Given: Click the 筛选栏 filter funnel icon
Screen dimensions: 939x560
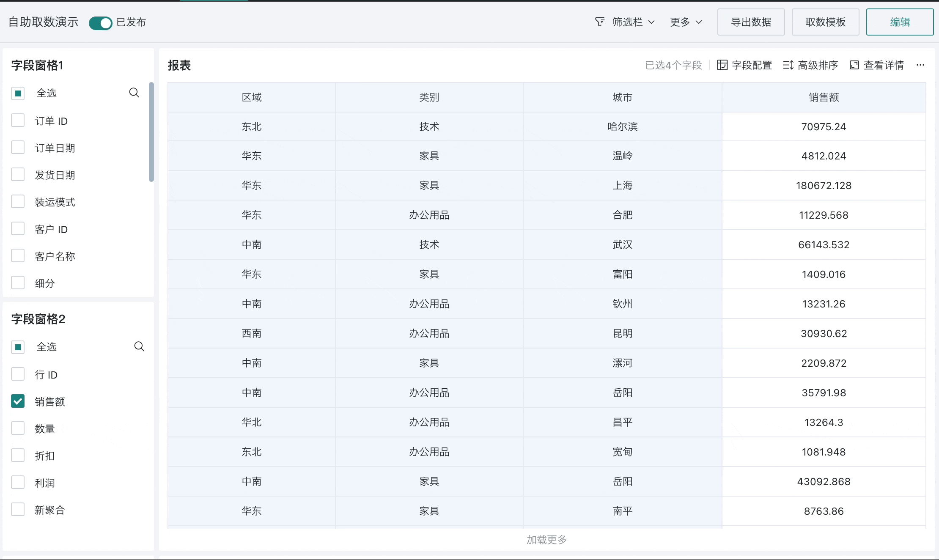Looking at the screenshot, I should tap(600, 22).
